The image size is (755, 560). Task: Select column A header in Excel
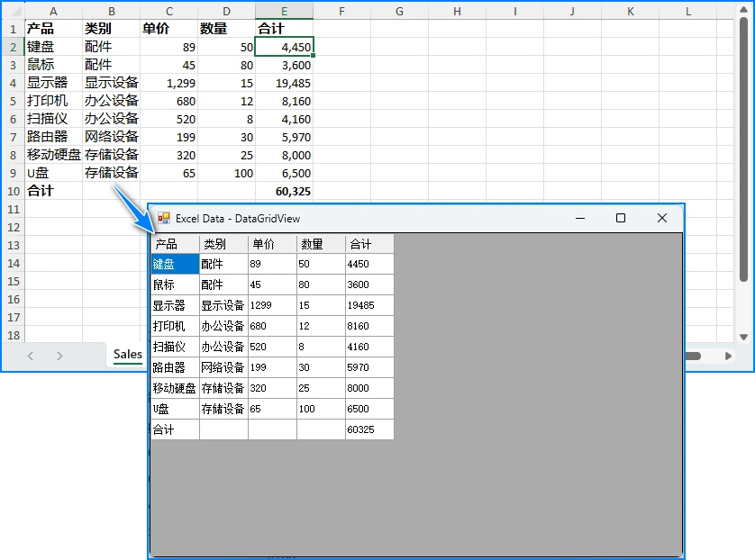pos(53,12)
